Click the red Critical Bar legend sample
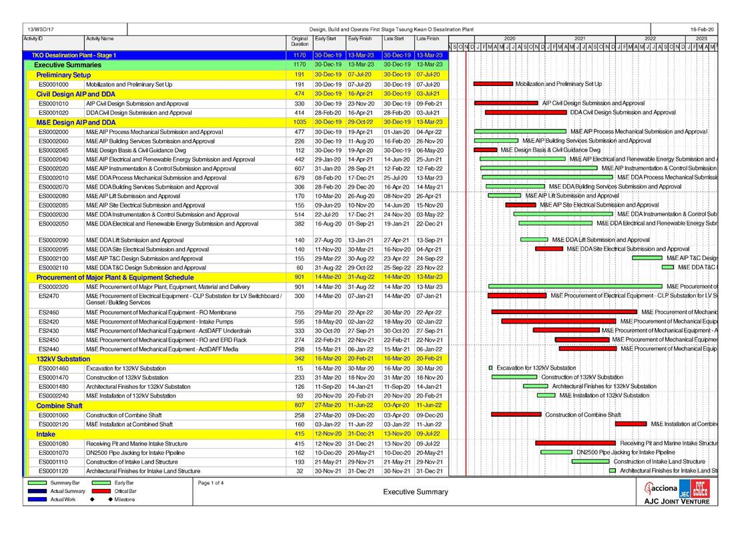Image resolution: width=756 pixels, height=535 pixels. point(101,491)
